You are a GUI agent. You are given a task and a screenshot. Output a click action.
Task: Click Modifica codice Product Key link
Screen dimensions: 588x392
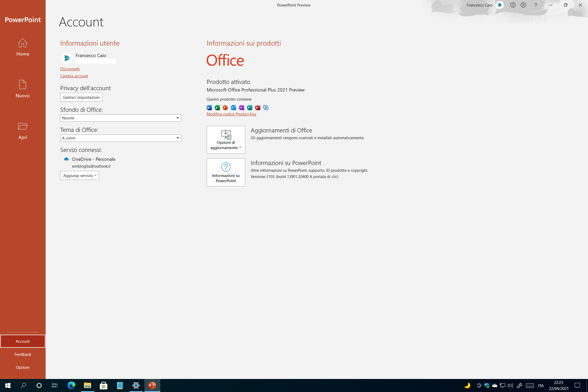(231, 114)
